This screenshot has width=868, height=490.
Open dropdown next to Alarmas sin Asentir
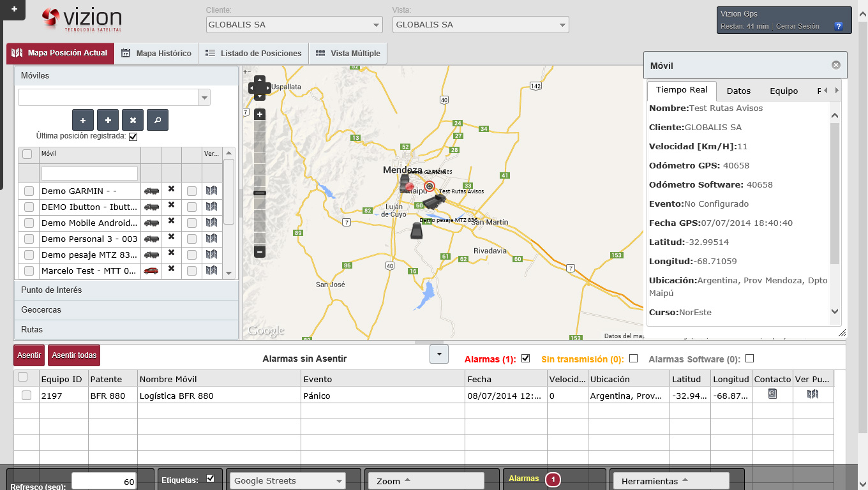point(439,354)
